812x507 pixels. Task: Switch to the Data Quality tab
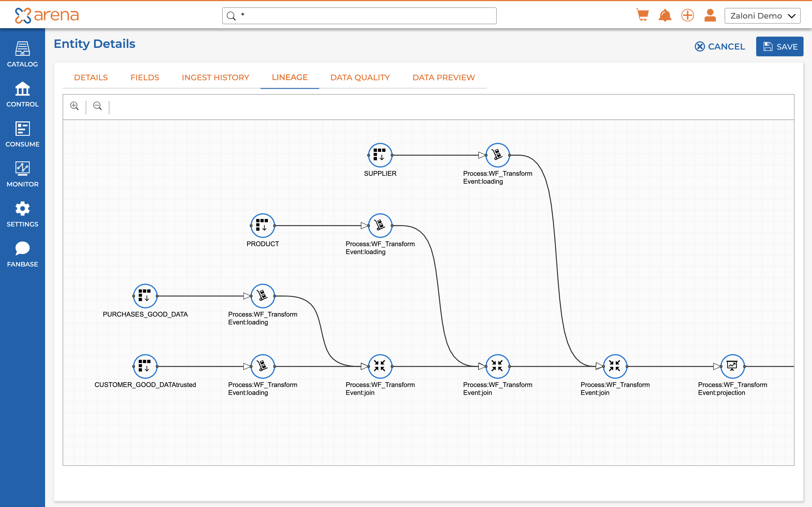pos(360,77)
